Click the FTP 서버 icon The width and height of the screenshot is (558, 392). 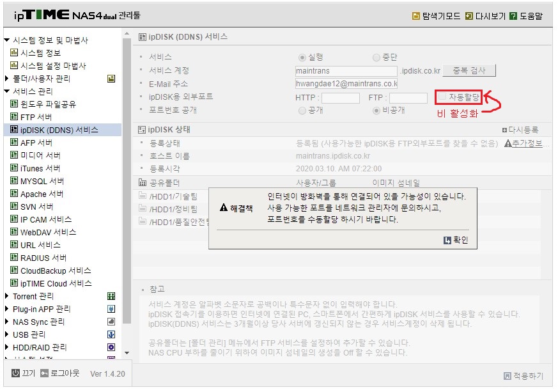14,117
